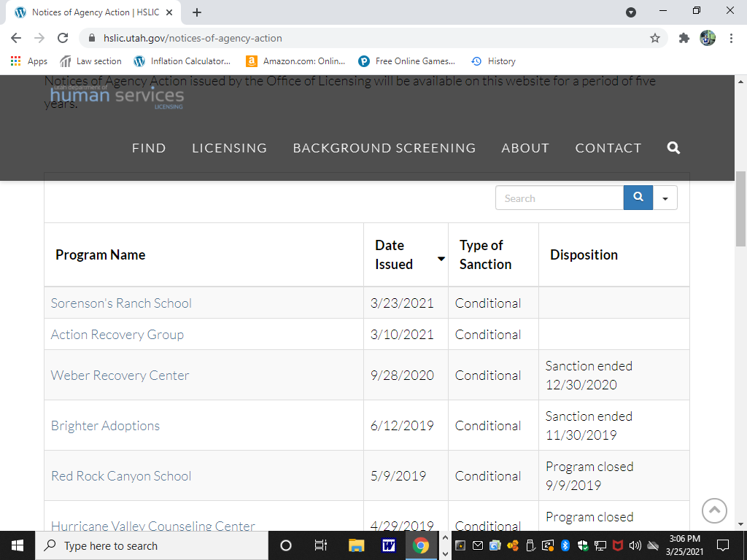Open the Bluetooth tray icon

(x=565, y=545)
